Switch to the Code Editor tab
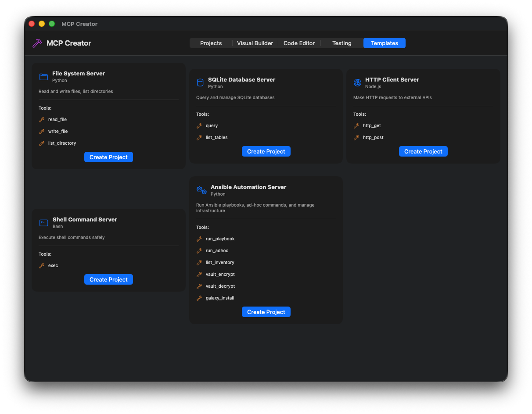 tap(299, 43)
